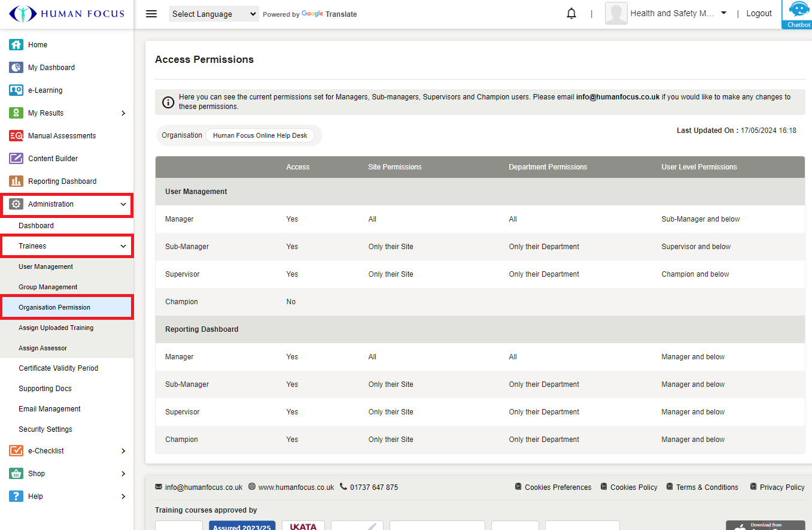Open the My Dashboard pie chart icon
The height and width of the screenshot is (530, 812).
point(16,68)
